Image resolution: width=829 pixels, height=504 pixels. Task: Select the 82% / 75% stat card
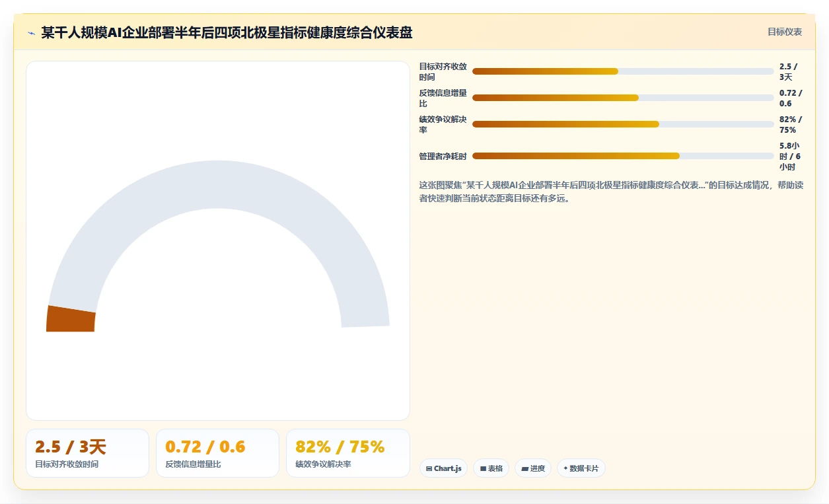point(347,453)
